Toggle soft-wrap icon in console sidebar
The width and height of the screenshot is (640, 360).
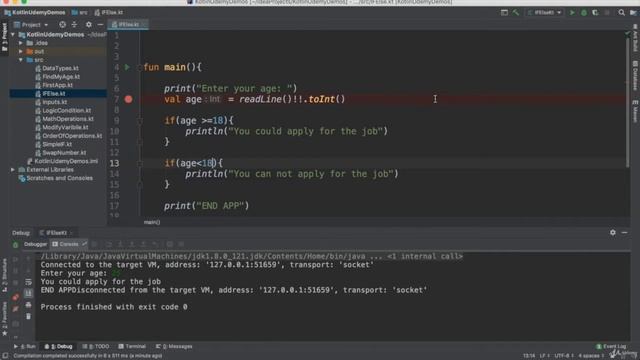point(28,282)
